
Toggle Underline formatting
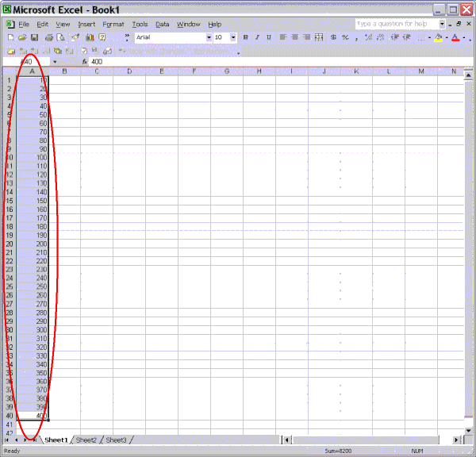point(268,37)
